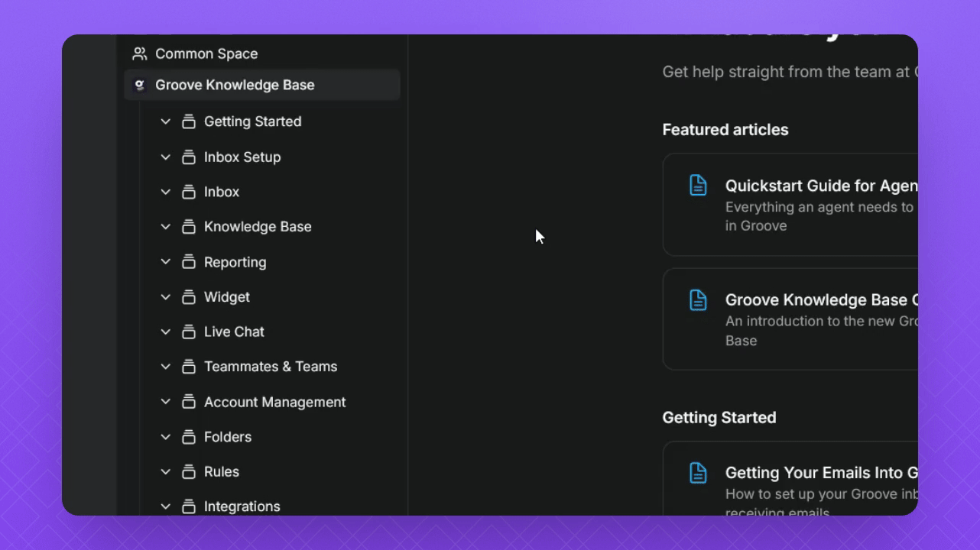Click the Live Chat collection stack icon

[189, 332]
